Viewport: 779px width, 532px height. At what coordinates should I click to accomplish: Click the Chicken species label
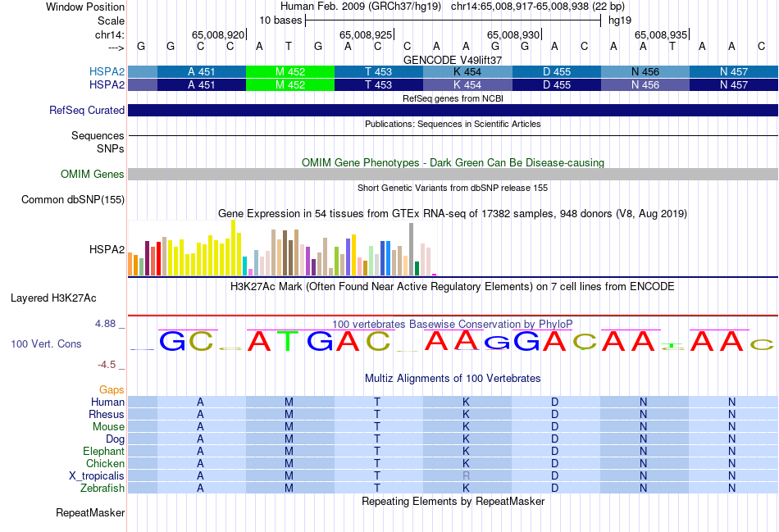[105, 463]
